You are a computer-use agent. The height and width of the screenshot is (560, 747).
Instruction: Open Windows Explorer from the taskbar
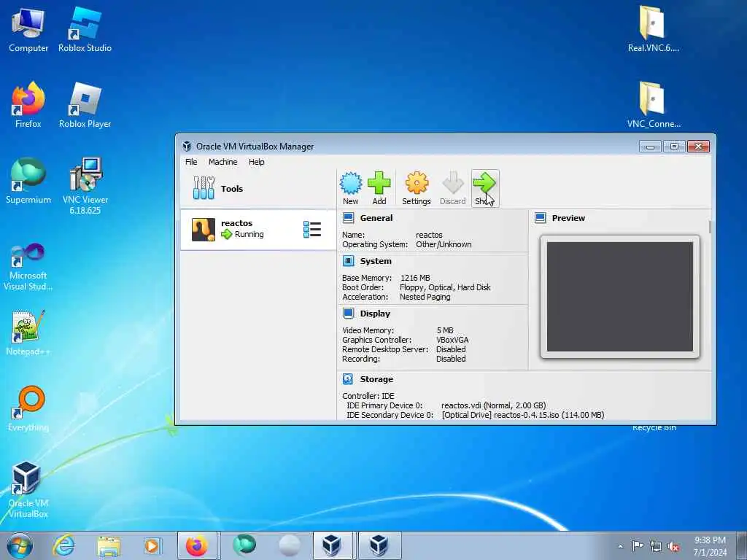[109, 545]
